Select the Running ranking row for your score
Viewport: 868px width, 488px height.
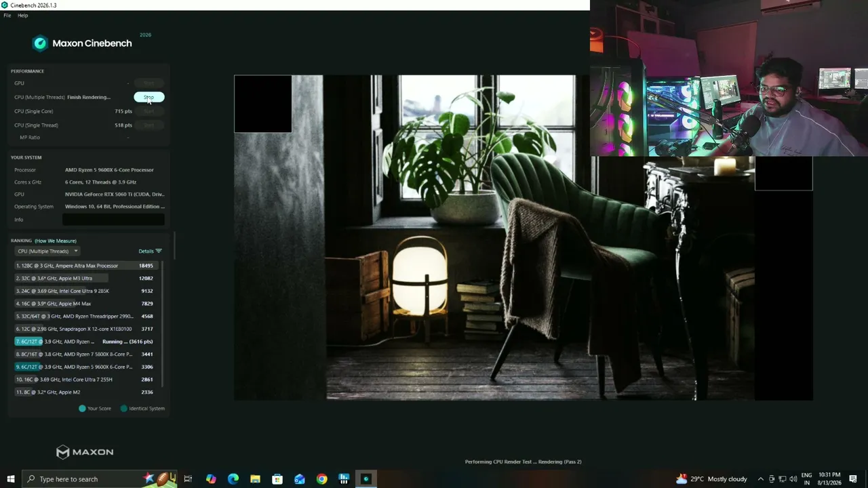click(85, 342)
